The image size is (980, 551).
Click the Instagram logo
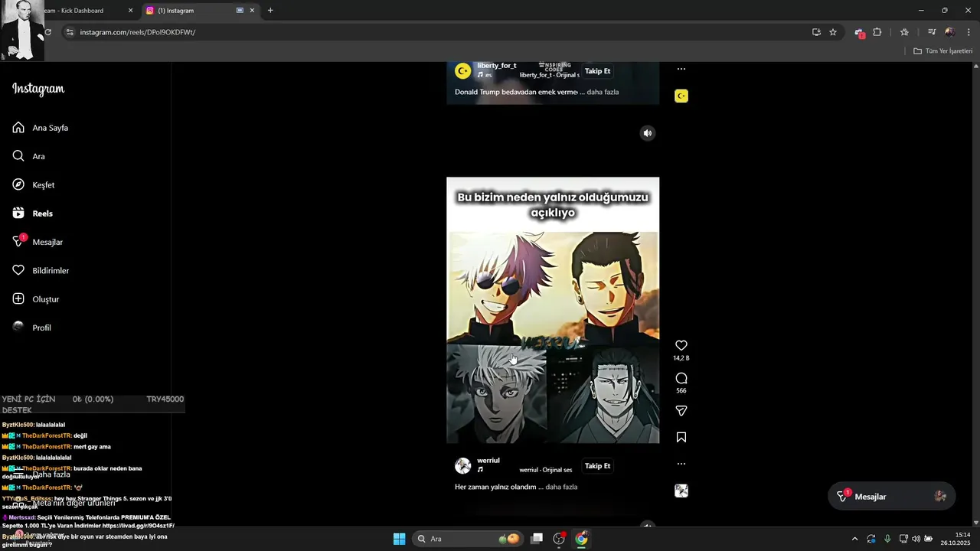(38, 89)
